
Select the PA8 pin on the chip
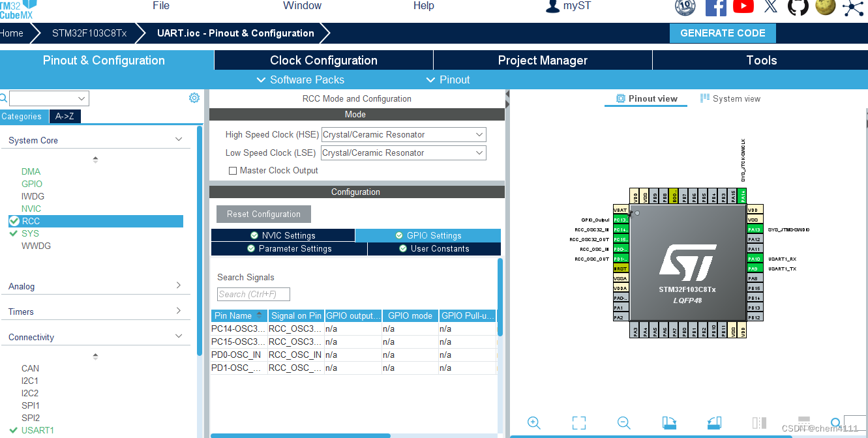tap(755, 278)
